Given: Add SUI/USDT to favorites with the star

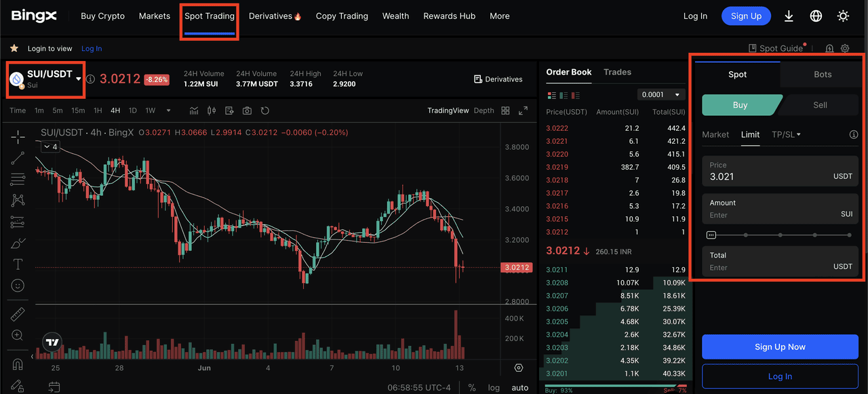Looking at the screenshot, I should pos(14,48).
